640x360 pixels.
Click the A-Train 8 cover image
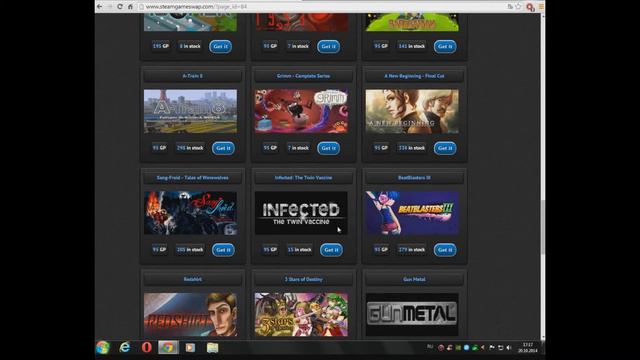click(190, 111)
